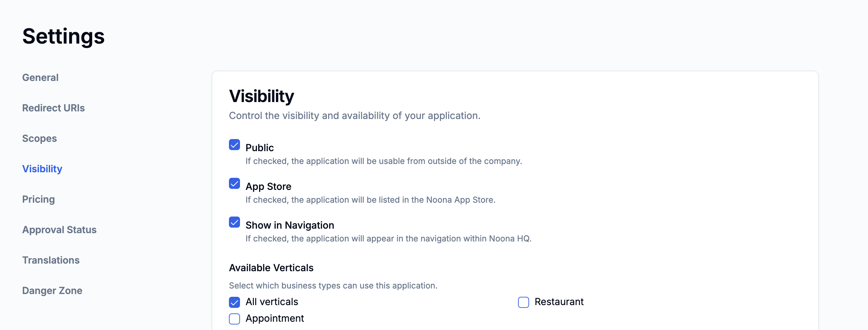Uncheck the Public checkbox

234,145
